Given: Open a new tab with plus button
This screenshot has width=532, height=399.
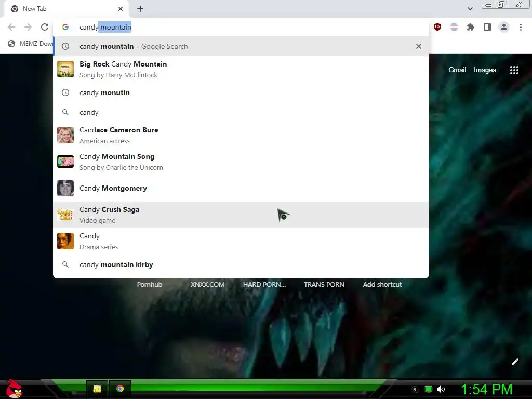Looking at the screenshot, I should [140, 9].
